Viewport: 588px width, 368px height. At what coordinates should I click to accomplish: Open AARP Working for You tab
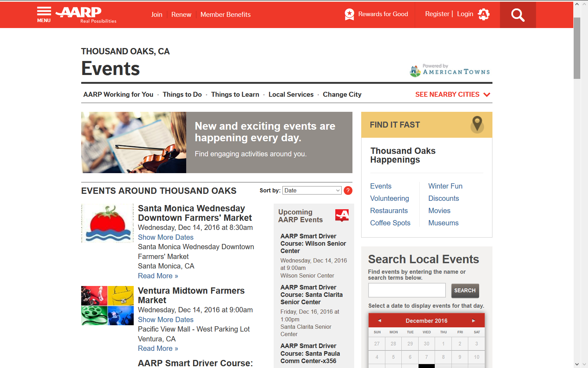click(x=118, y=94)
